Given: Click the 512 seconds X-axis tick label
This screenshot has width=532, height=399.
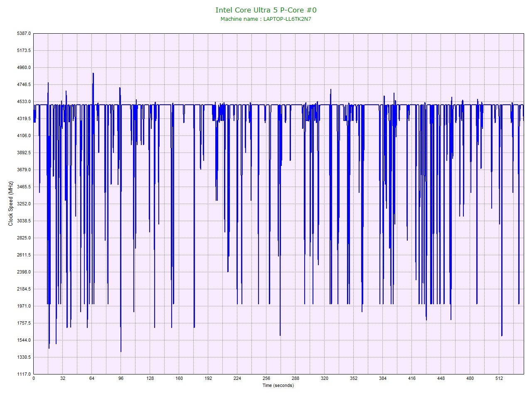Looking at the screenshot, I should [x=499, y=379].
